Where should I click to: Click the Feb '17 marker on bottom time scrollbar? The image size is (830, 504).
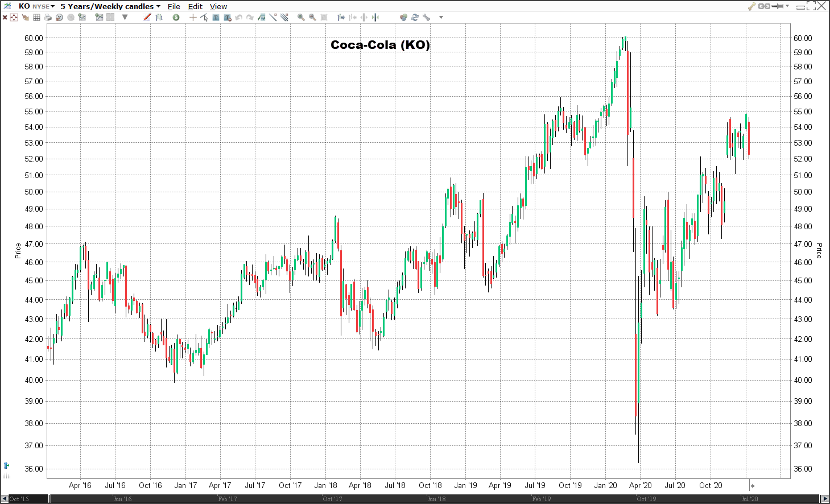click(228, 499)
